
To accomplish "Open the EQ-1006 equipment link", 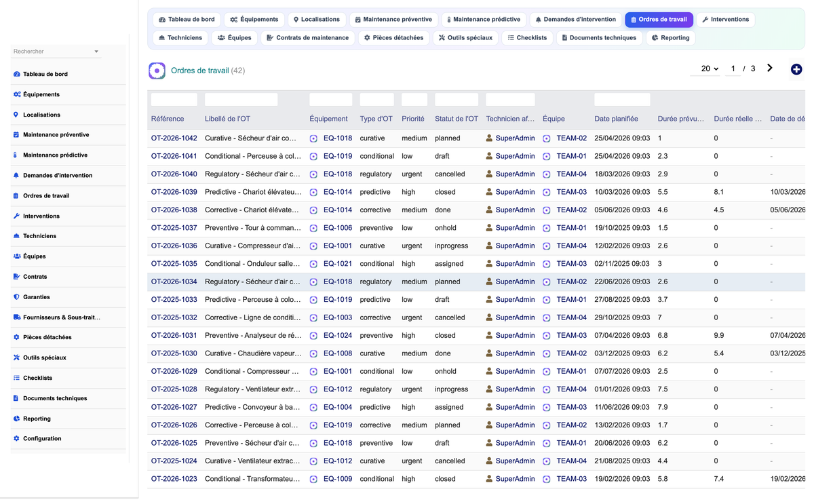I will (x=338, y=228).
